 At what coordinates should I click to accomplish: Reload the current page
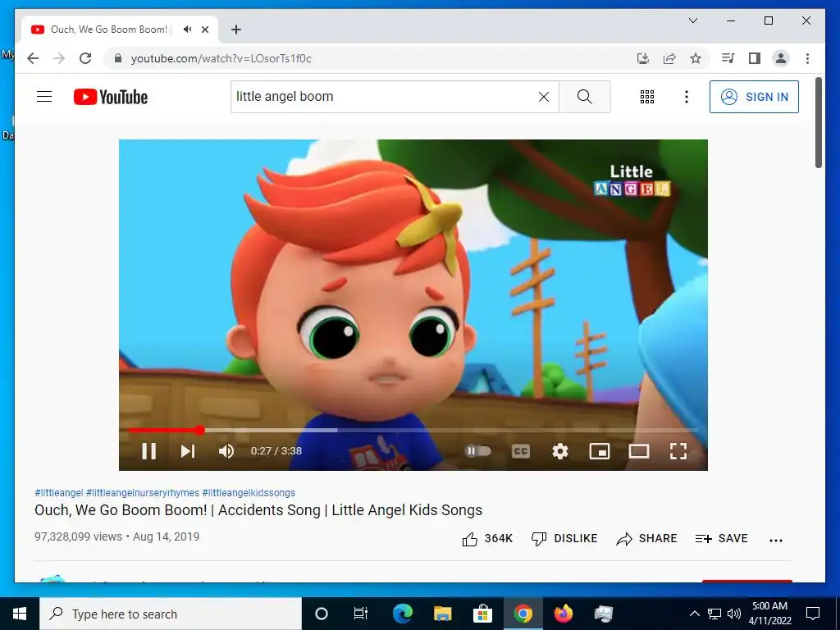(85, 58)
